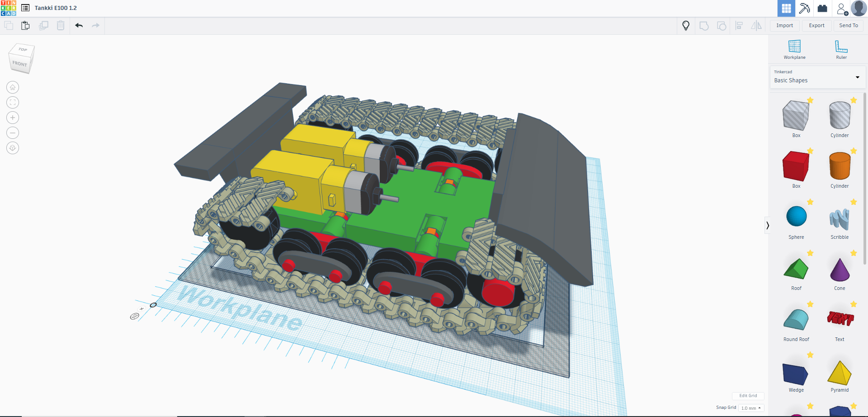Toggle favorite star on Cone
Image resolution: width=868 pixels, height=417 pixels.
[854, 253]
